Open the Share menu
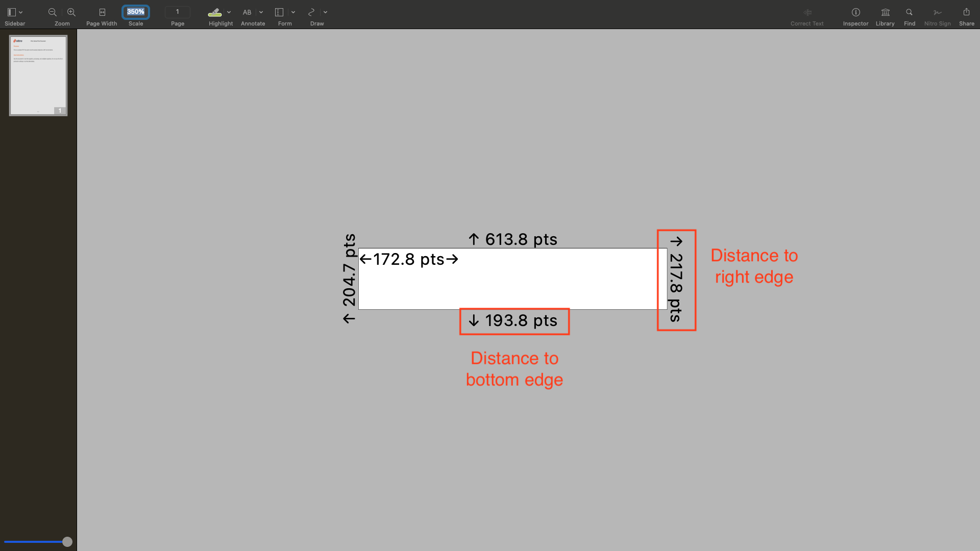Screen dimensions: 980x551 click(x=966, y=12)
